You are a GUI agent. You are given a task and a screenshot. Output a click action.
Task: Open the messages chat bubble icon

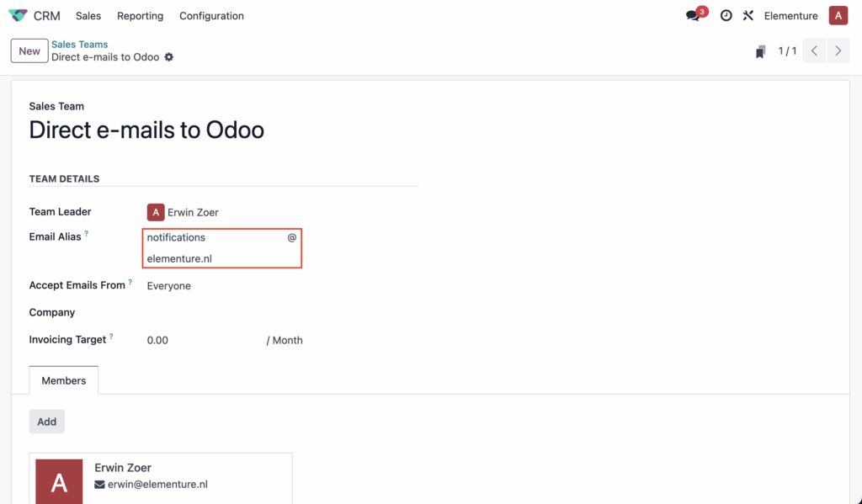tap(693, 15)
